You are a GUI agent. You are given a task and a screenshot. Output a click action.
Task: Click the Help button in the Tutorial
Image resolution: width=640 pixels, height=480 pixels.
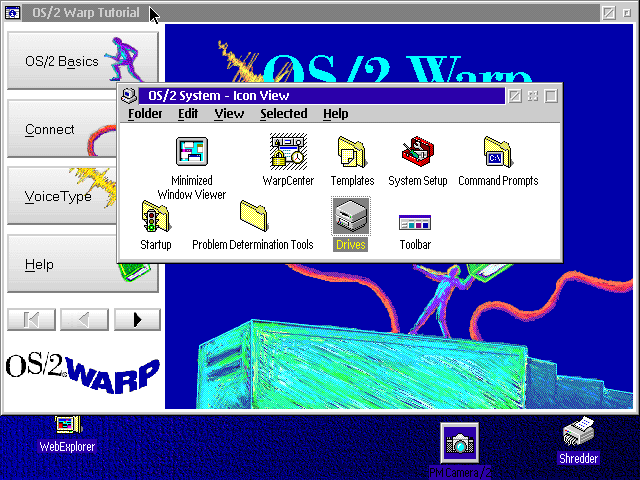[x=83, y=264]
